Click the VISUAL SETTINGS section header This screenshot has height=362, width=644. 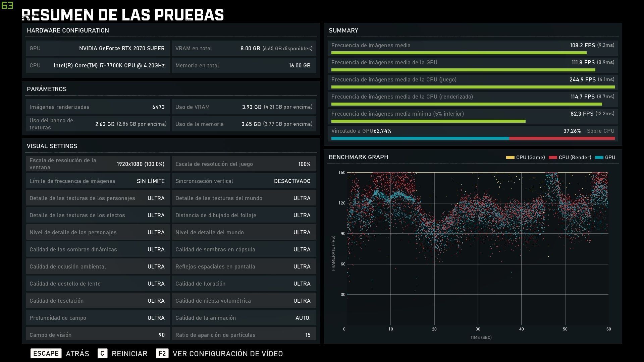(52, 146)
